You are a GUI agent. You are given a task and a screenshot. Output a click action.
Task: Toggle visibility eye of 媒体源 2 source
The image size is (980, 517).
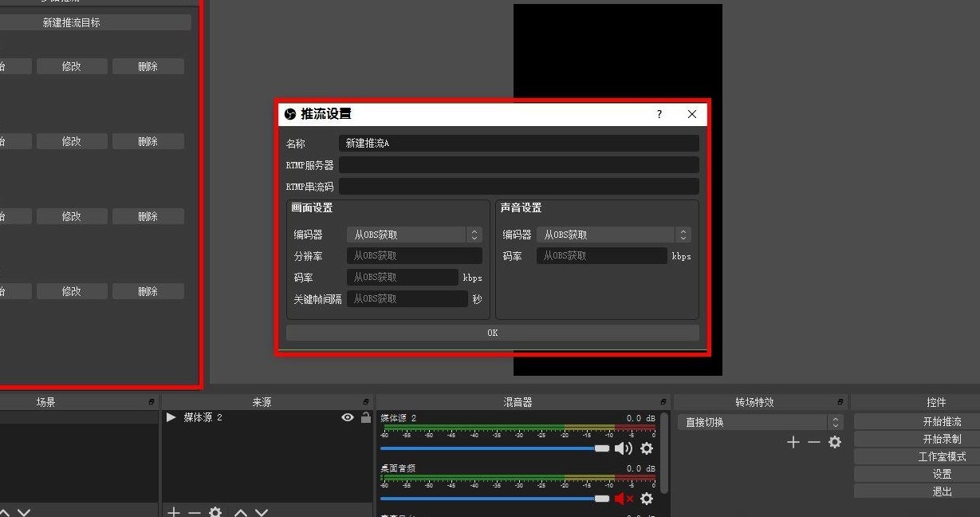[347, 417]
